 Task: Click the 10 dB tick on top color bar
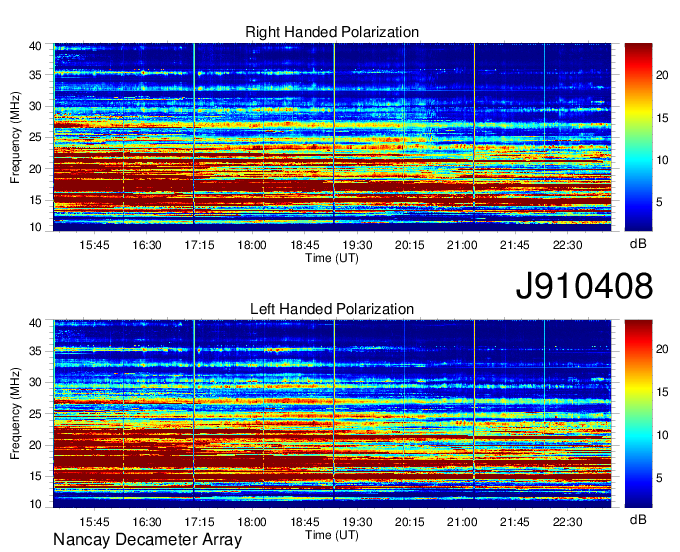[662, 160]
